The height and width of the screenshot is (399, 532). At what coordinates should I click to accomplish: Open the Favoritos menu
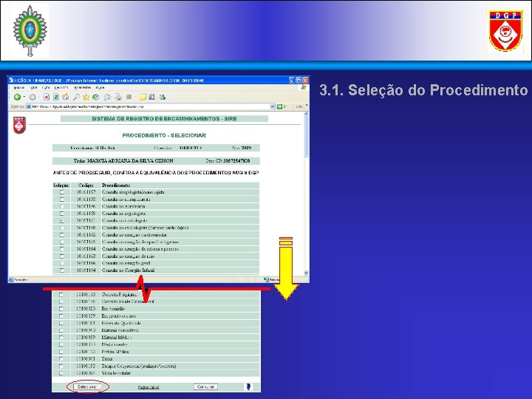pos(61,87)
